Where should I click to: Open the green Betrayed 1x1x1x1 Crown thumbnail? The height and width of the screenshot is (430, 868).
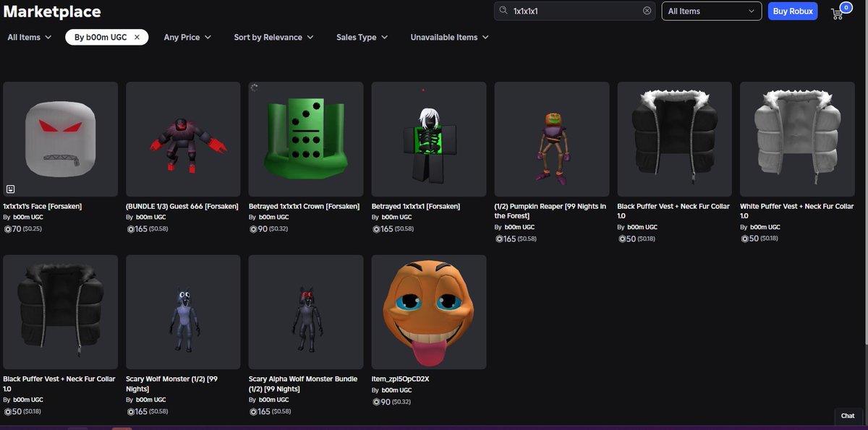(x=306, y=139)
